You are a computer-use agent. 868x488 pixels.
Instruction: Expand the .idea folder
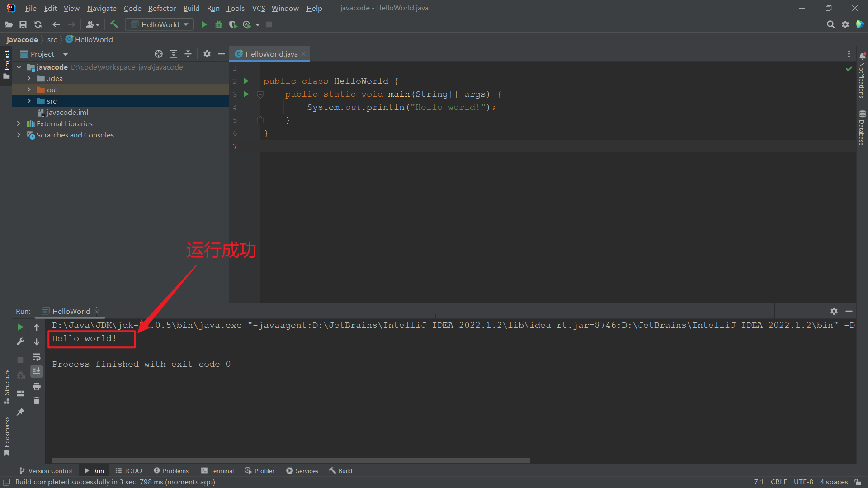pyautogui.click(x=29, y=78)
